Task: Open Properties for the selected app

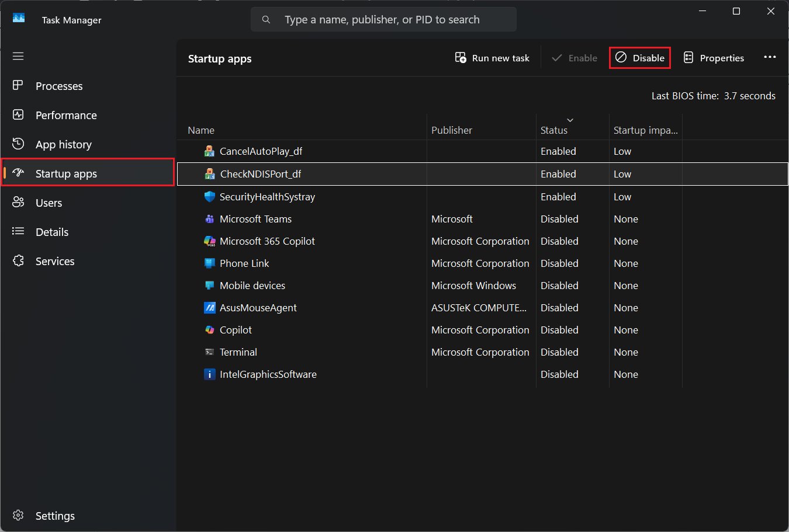Action: [714, 58]
